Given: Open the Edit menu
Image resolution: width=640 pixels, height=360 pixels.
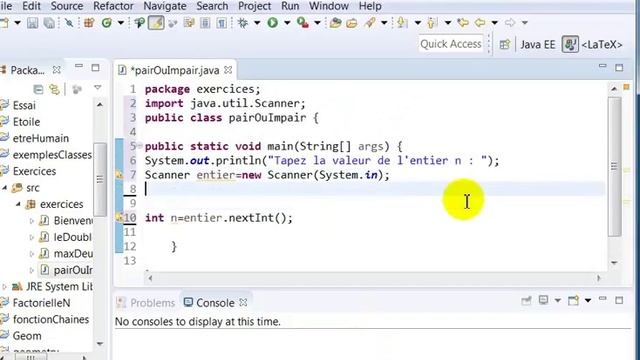Looking at the screenshot, I should (x=31, y=6).
